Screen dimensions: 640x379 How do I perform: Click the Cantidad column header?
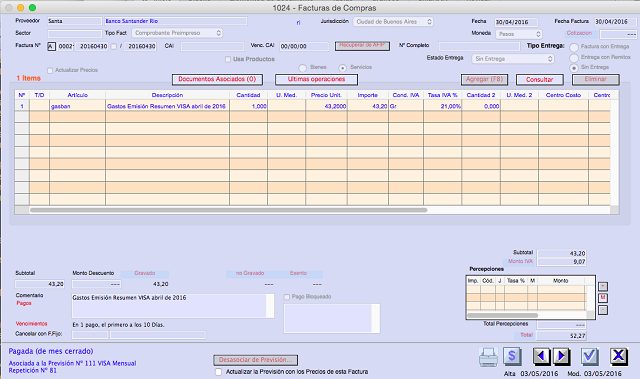pos(248,95)
